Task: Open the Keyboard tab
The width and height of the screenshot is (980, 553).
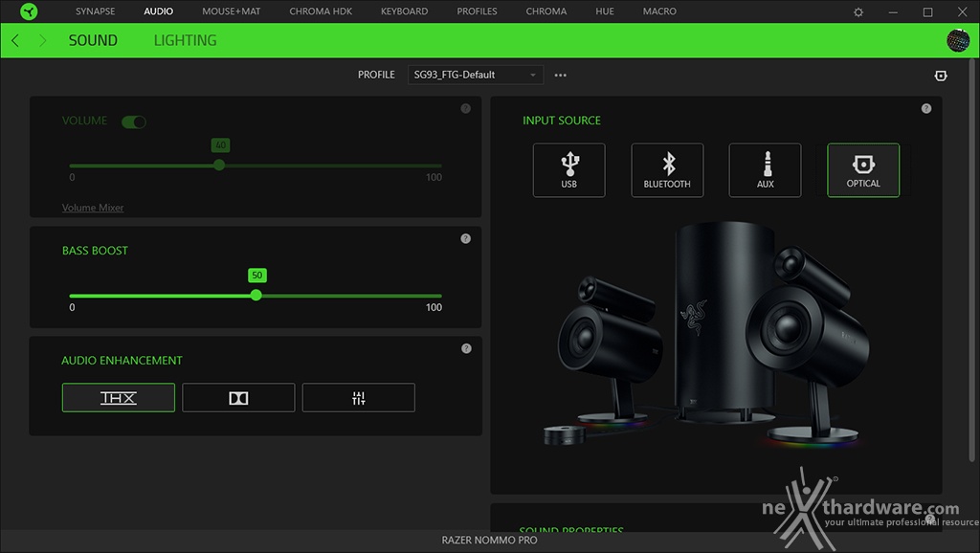Action: [x=405, y=11]
